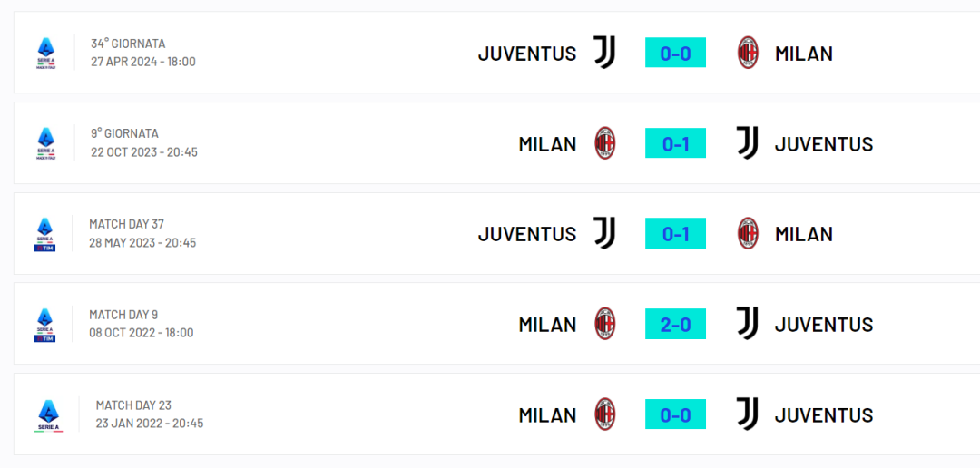980x468 pixels.
Task: Click the MILAN team name in the Match Day 37 row
Action: pos(804,234)
